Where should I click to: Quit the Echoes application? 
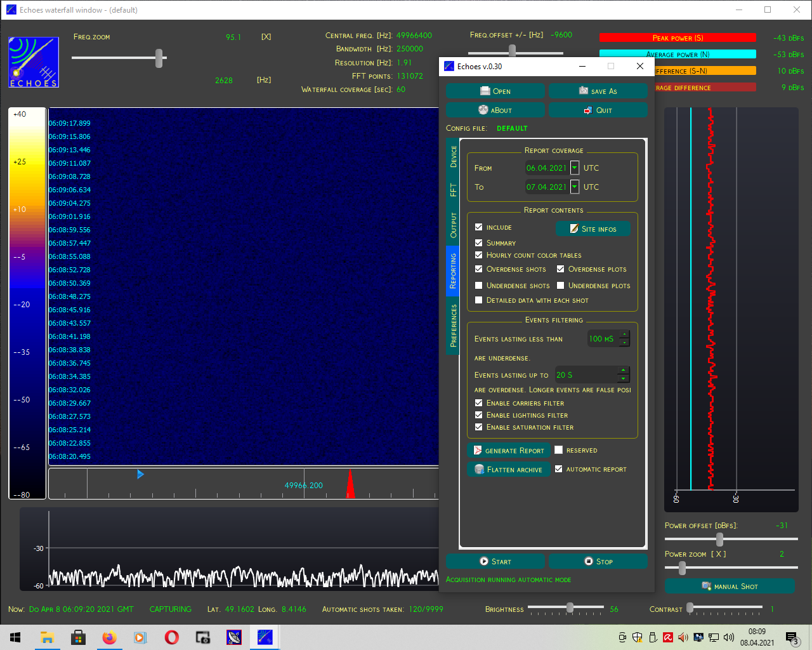click(598, 110)
